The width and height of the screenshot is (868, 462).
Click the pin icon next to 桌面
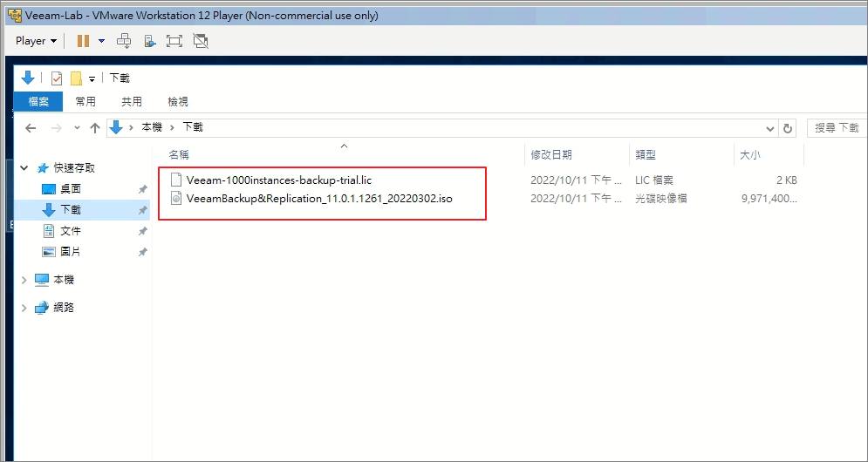coord(143,189)
